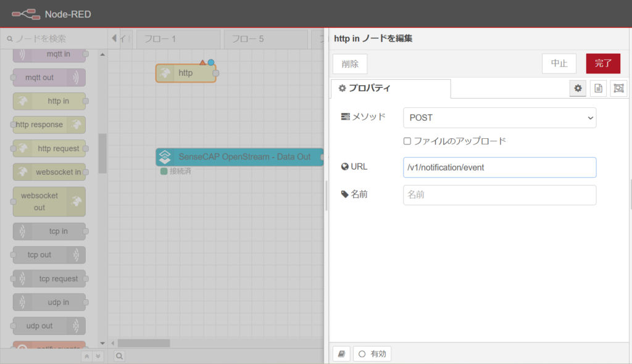Click the canvas horizontal scrollbar thumb

(143, 344)
